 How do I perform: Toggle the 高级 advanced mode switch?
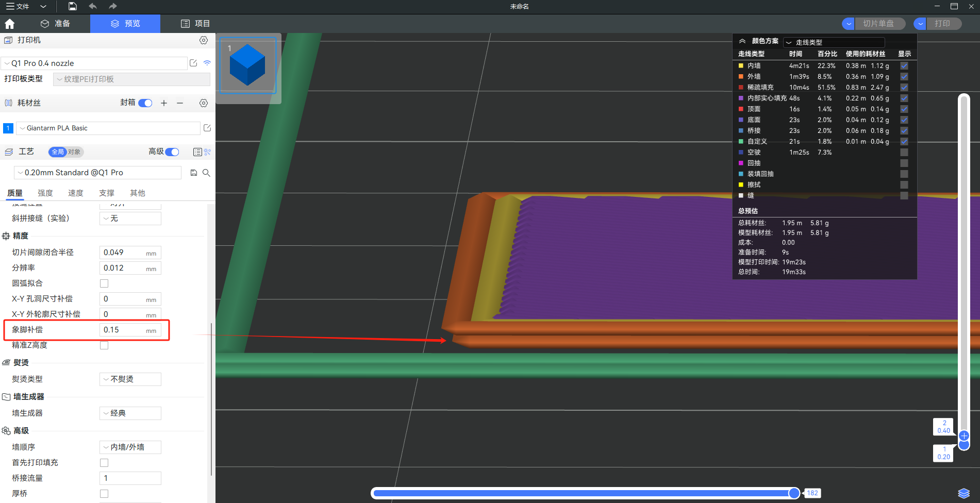click(172, 152)
